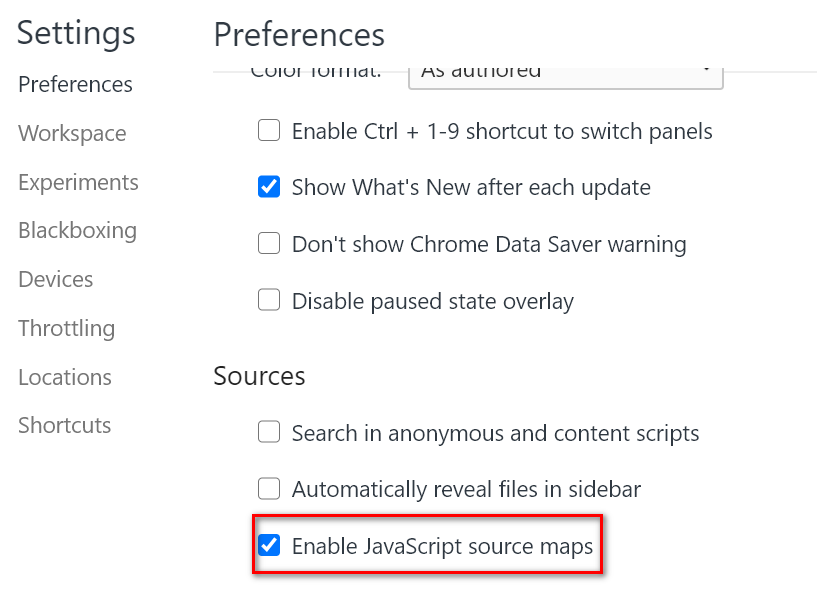Open the Experiments settings page
The image size is (817, 589).
[x=78, y=182]
